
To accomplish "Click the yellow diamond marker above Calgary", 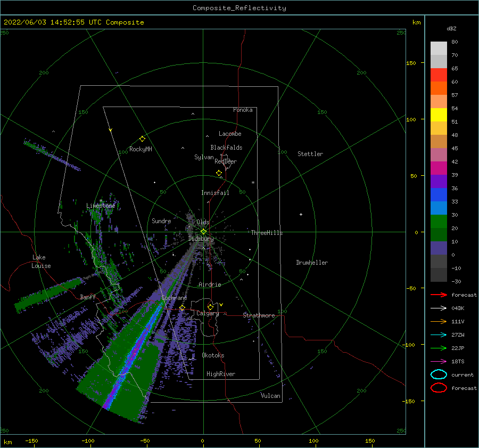I will [210, 307].
